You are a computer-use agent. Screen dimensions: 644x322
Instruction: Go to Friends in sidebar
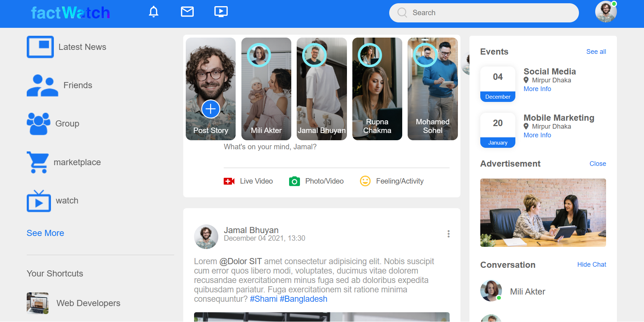click(78, 85)
